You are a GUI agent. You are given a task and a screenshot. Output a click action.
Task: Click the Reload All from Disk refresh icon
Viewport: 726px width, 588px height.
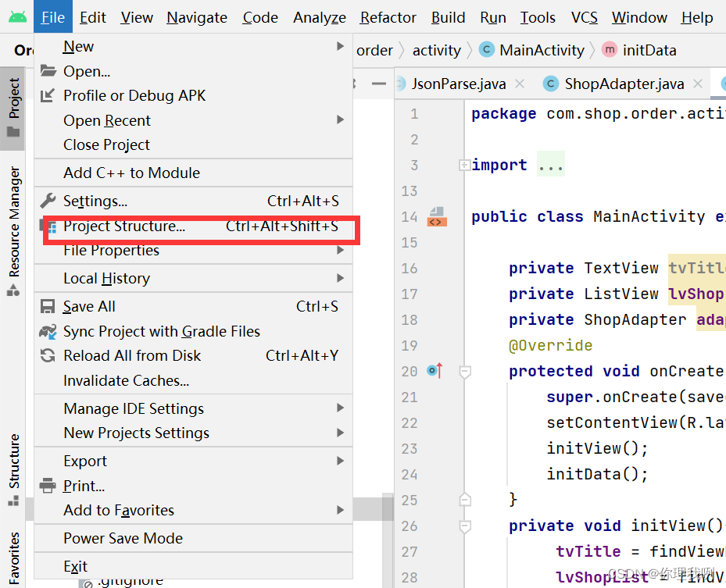point(48,355)
